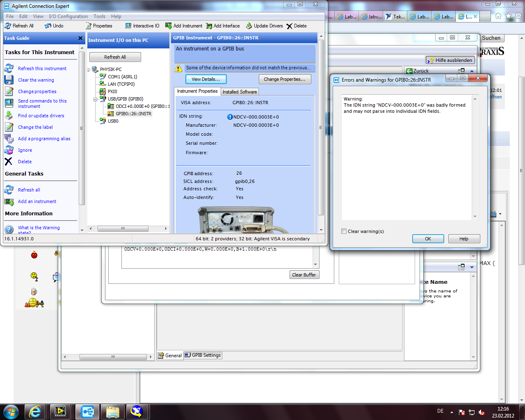Launch Interactive IO from toolbar

click(x=142, y=26)
